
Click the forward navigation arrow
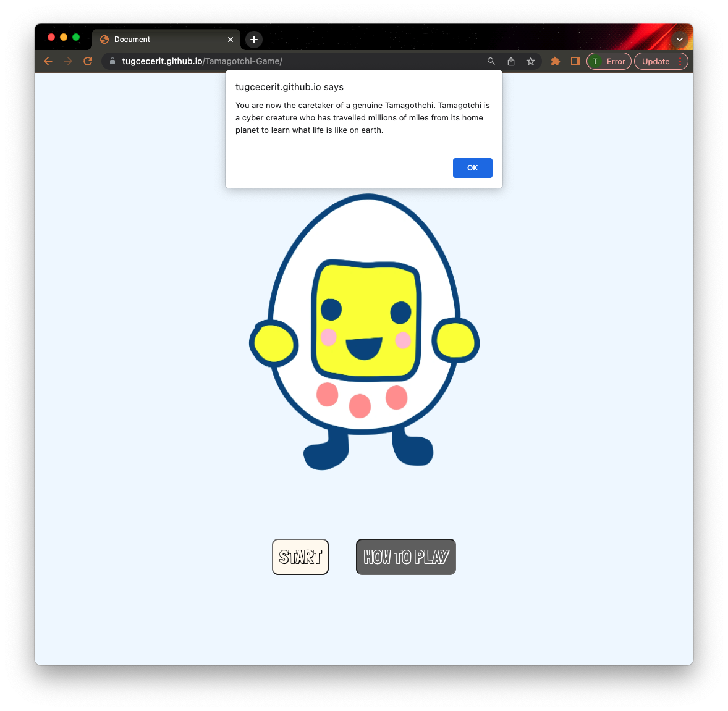[68, 61]
